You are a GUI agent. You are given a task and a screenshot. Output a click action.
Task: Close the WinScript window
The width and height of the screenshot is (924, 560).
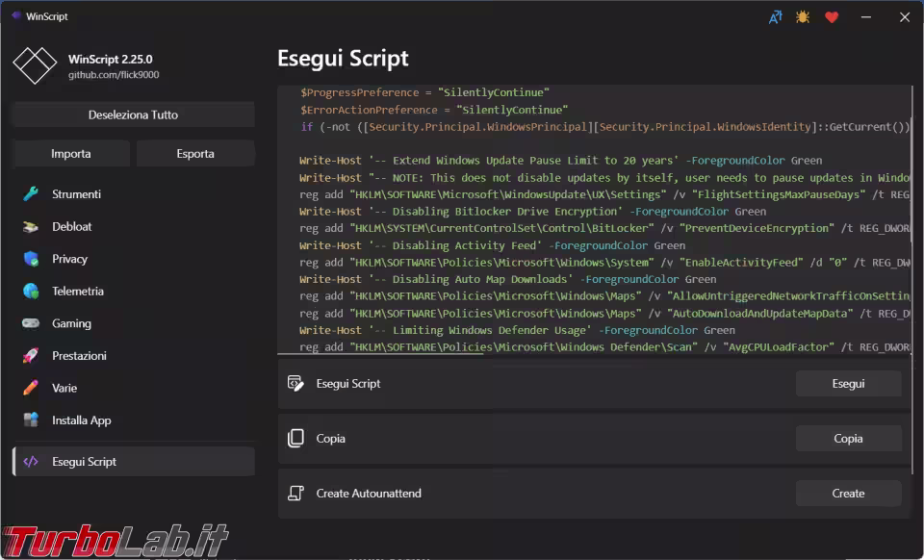pyautogui.click(x=905, y=17)
